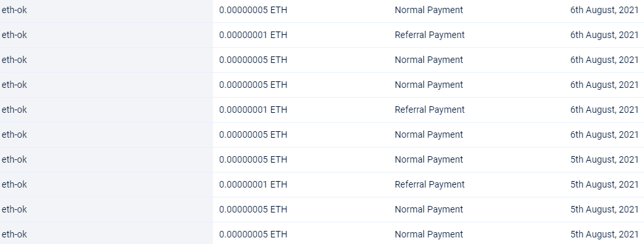Select 0.00000001 ETH amount in second referral row
The width and height of the screenshot is (644, 244).
pyautogui.click(x=253, y=110)
